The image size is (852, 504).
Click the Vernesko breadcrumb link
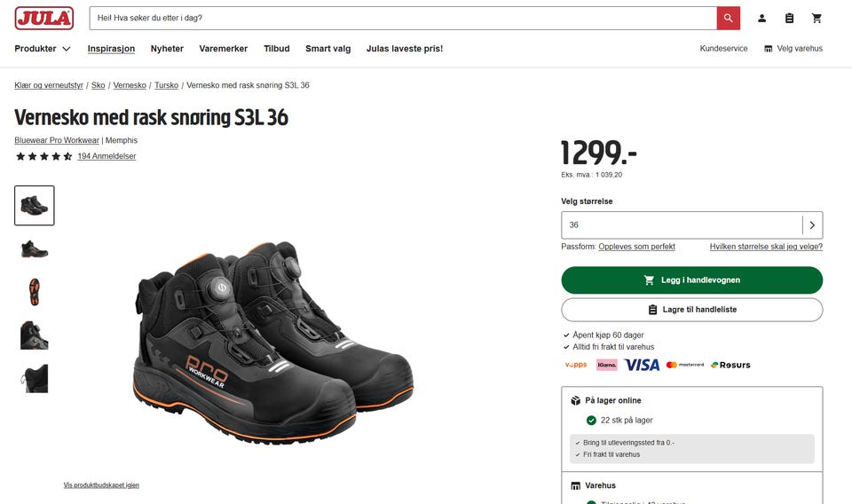pyautogui.click(x=130, y=85)
